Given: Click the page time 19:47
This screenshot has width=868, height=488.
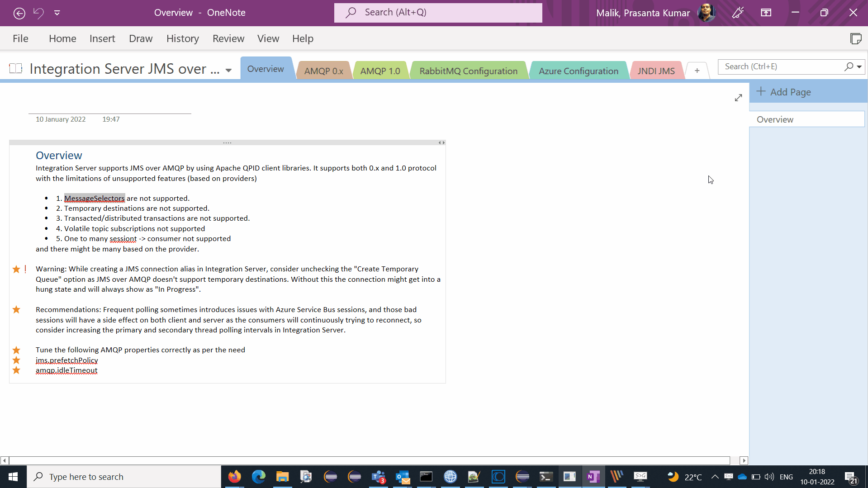Looking at the screenshot, I should 111,119.
